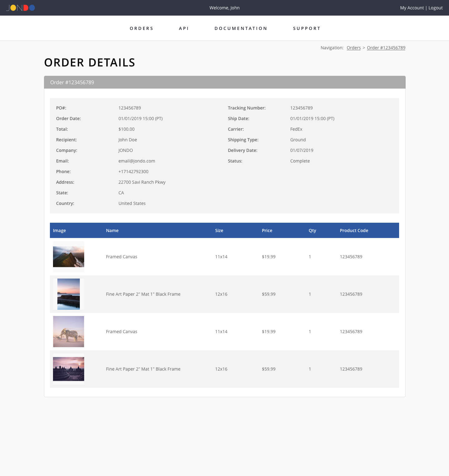Click the delivery date 01/07/2019
Image resolution: width=449 pixels, height=476 pixels.
[x=302, y=150]
